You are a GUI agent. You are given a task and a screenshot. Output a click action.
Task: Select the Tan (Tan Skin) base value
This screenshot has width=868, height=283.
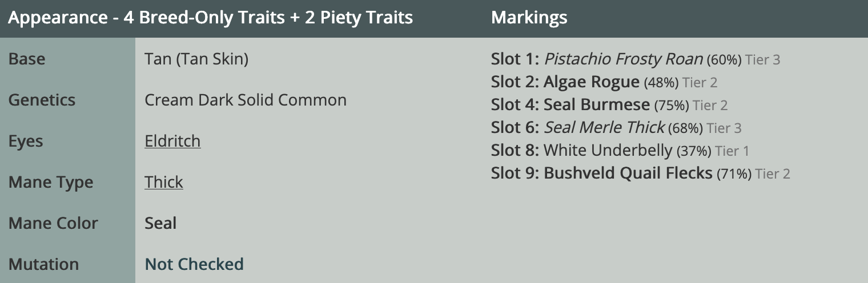click(196, 59)
